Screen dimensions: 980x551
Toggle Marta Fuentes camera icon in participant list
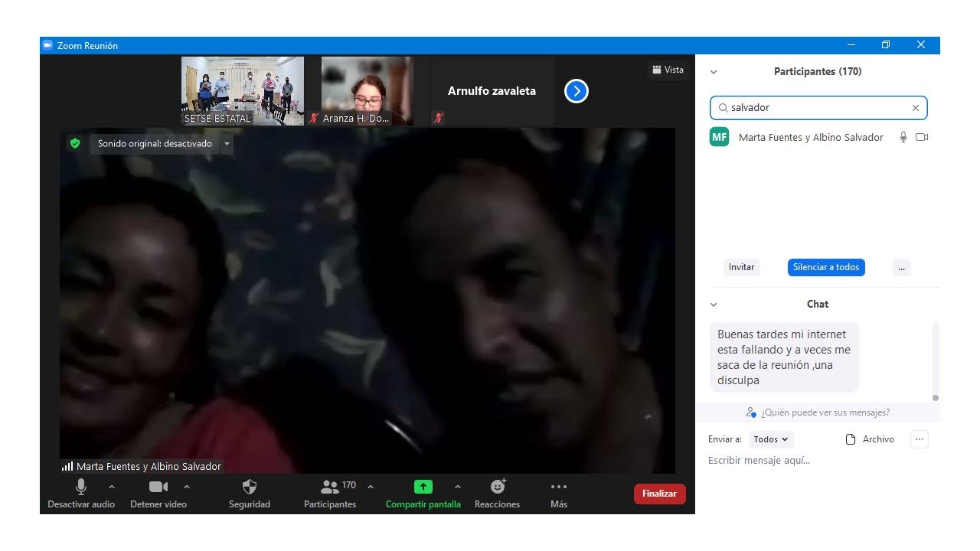coord(922,137)
